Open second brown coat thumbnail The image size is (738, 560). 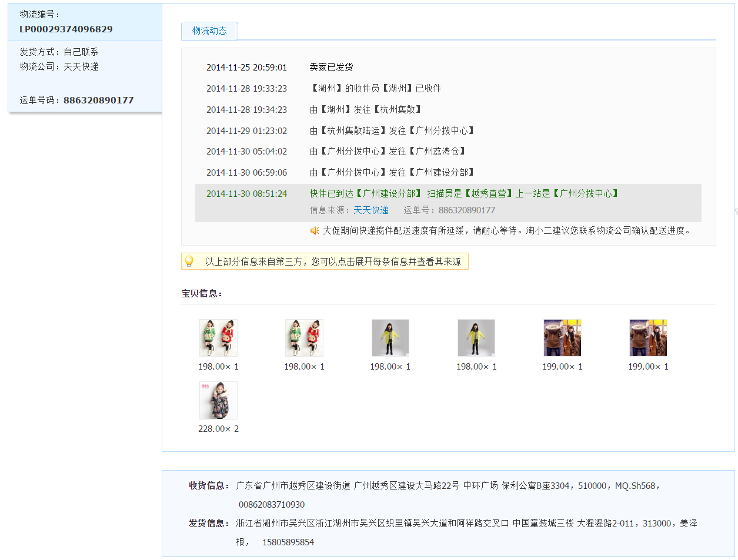pos(648,338)
